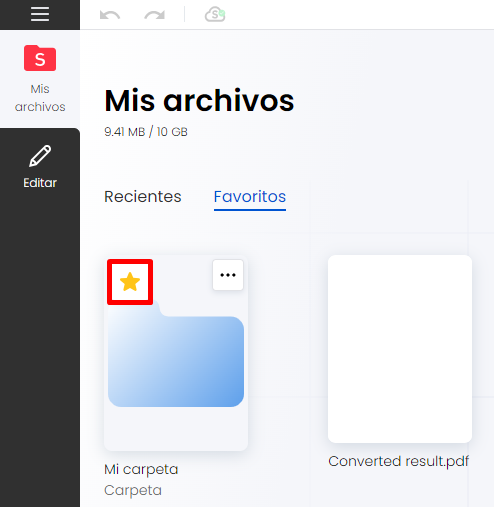Unfavorite Mi carpeta using the star
Screen dimensions: 494x507
click(x=130, y=282)
